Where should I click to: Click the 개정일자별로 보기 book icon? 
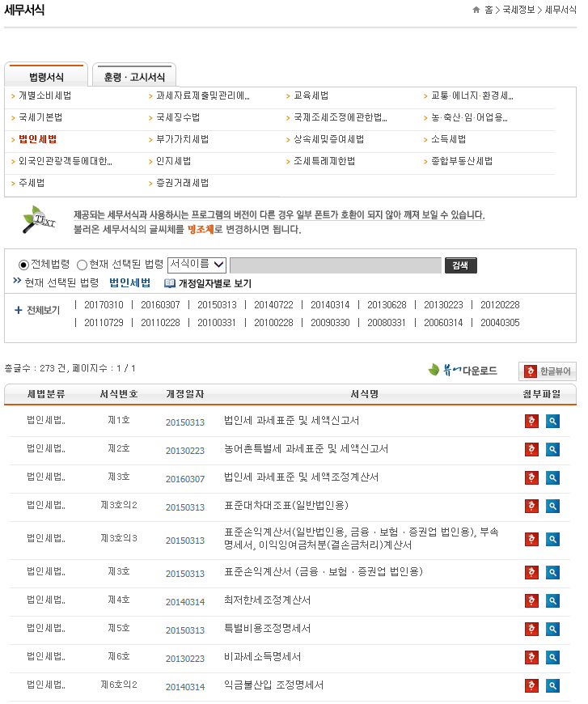click(170, 283)
